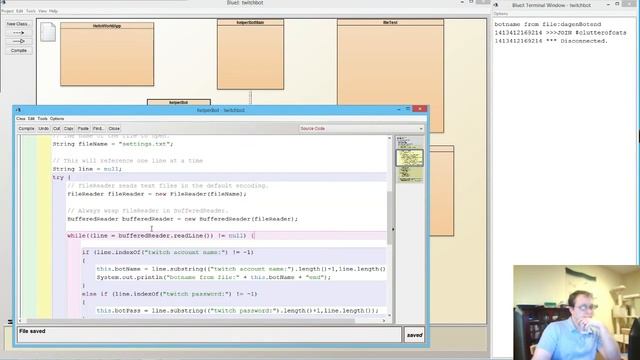640x360 pixels.
Task: Click Undo in the editor toolbar
Action: [43, 129]
